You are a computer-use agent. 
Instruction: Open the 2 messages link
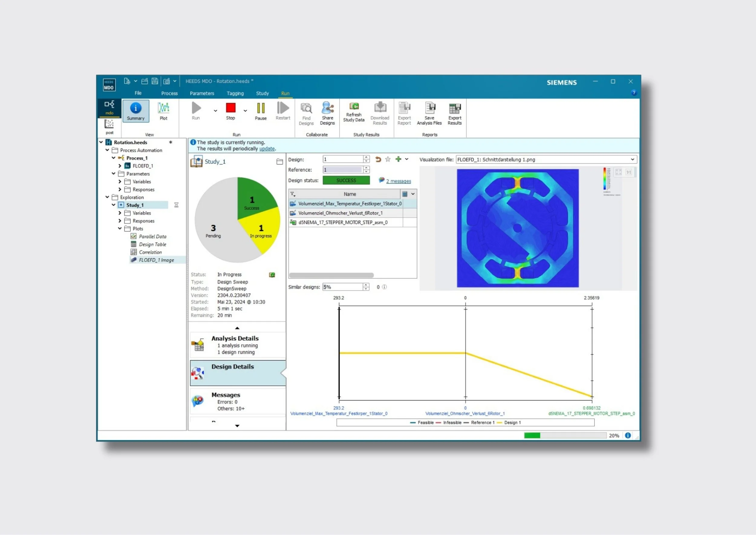pos(399,181)
